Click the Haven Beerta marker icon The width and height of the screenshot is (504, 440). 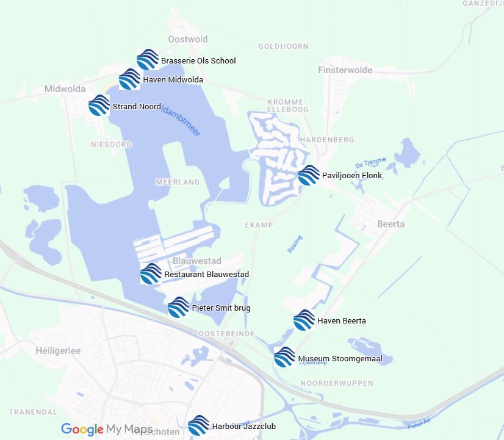point(304,320)
